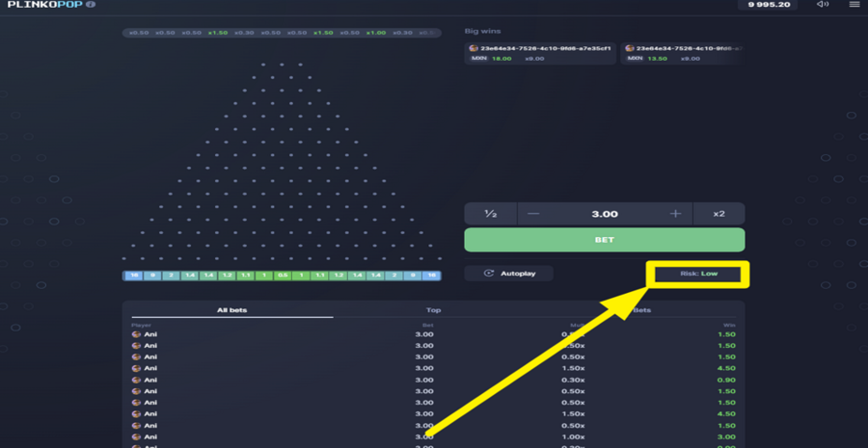The width and height of the screenshot is (868, 448).
Task: Click Ani's avatar in first bet row
Action: pos(136,334)
